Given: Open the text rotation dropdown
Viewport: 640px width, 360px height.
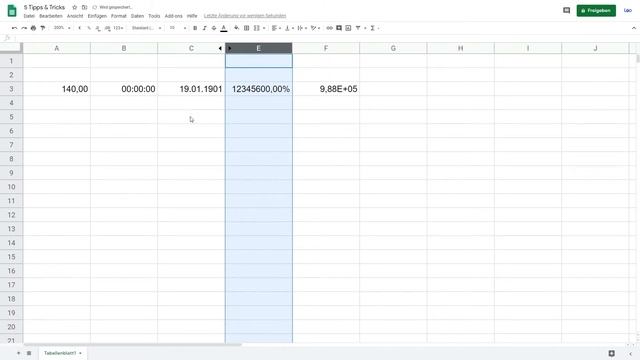Looking at the screenshot, I should tap(316, 28).
